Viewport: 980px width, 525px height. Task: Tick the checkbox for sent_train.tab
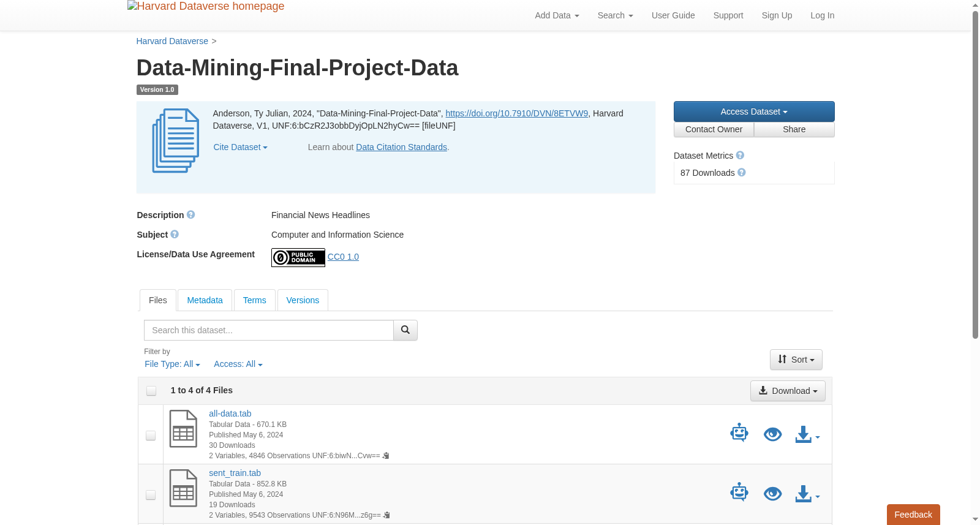coord(151,495)
